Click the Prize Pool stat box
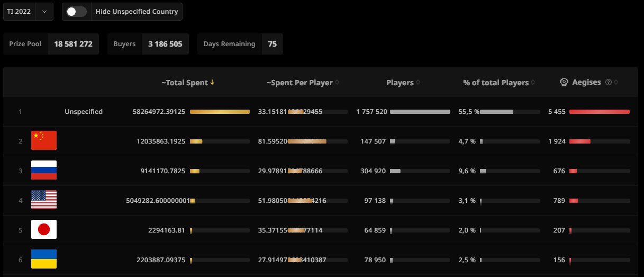 pyautogui.click(x=51, y=44)
